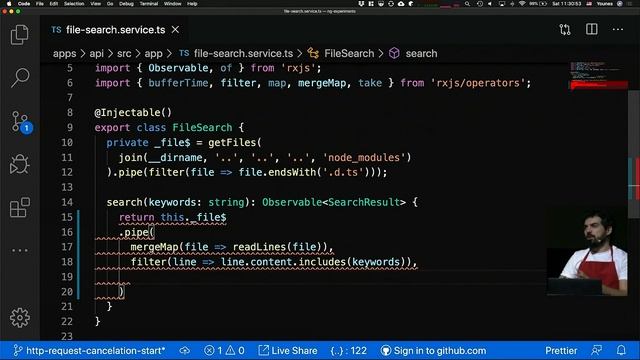
Task: Click file-search.service.ts breadcrumb segment
Action: 237,53
